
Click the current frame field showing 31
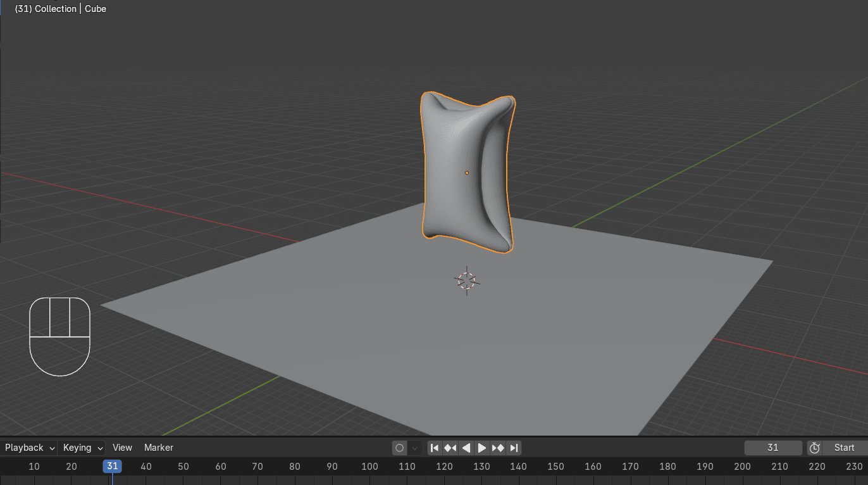(x=772, y=448)
